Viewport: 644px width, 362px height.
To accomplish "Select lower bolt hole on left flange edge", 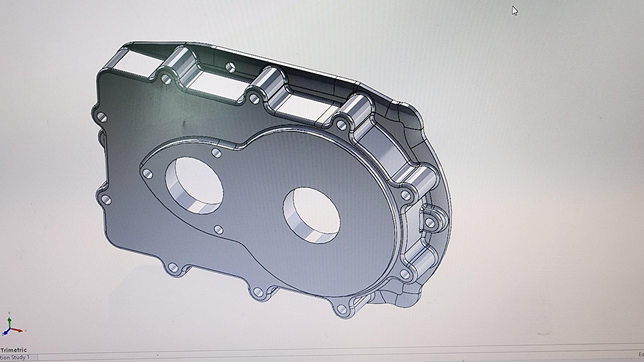I will point(106,199).
